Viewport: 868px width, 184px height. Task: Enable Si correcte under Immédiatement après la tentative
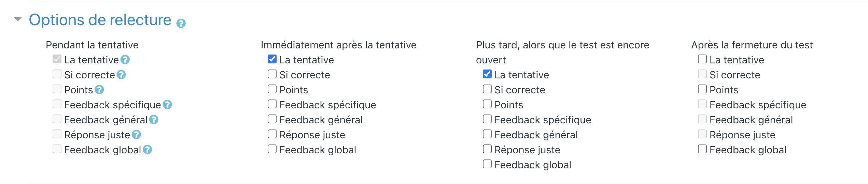point(272,74)
